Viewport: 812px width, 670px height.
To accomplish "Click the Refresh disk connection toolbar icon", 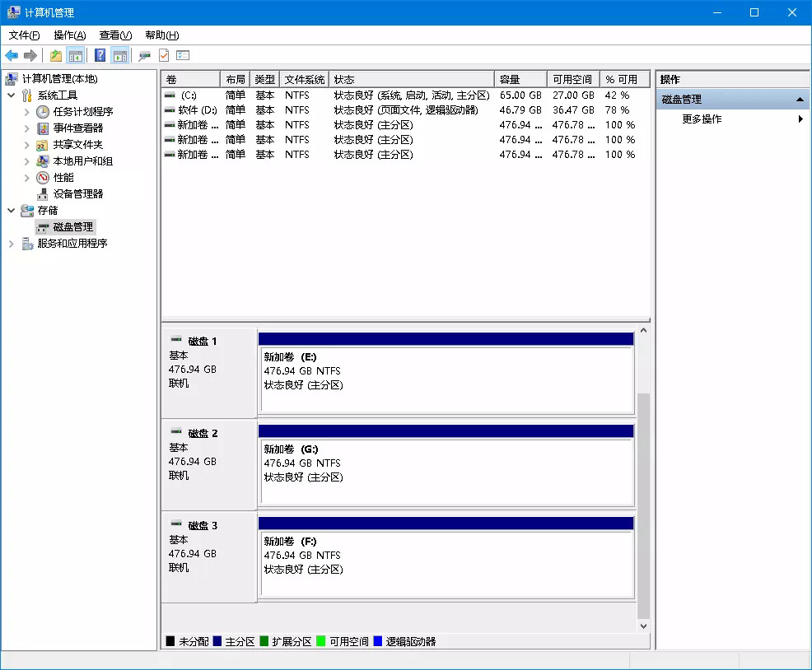I will click(145, 55).
